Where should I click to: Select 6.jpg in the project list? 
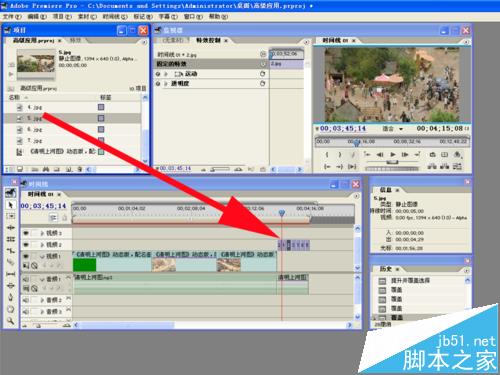[35, 129]
